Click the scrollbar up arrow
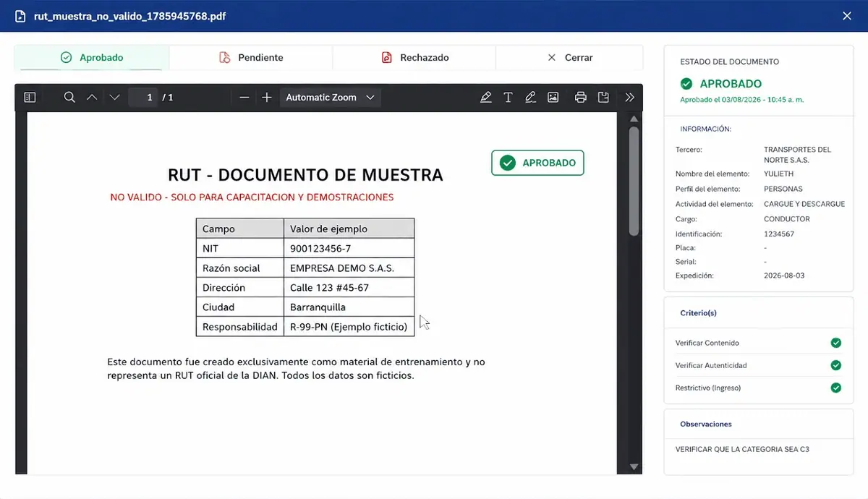The width and height of the screenshot is (868, 499). [634, 119]
